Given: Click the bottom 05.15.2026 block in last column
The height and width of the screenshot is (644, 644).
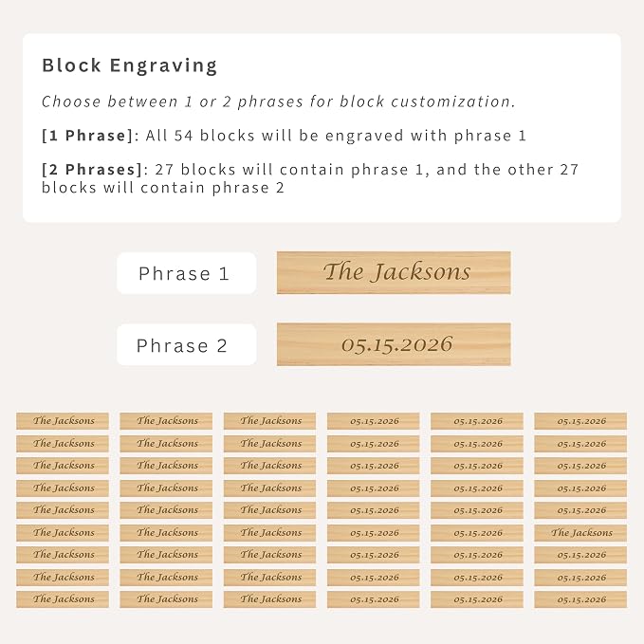Looking at the screenshot, I should (x=580, y=599).
